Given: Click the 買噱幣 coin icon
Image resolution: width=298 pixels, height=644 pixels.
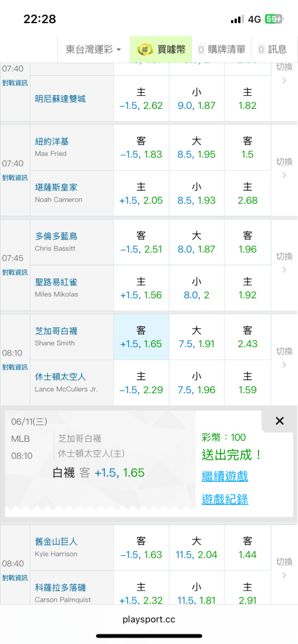Looking at the screenshot, I should click(144, 50).
